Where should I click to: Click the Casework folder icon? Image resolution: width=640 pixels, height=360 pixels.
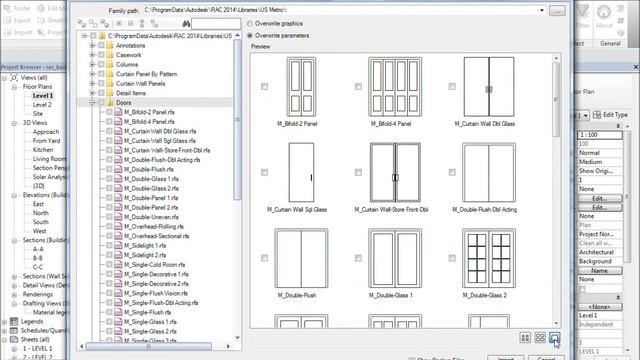(x=110, y=55)
